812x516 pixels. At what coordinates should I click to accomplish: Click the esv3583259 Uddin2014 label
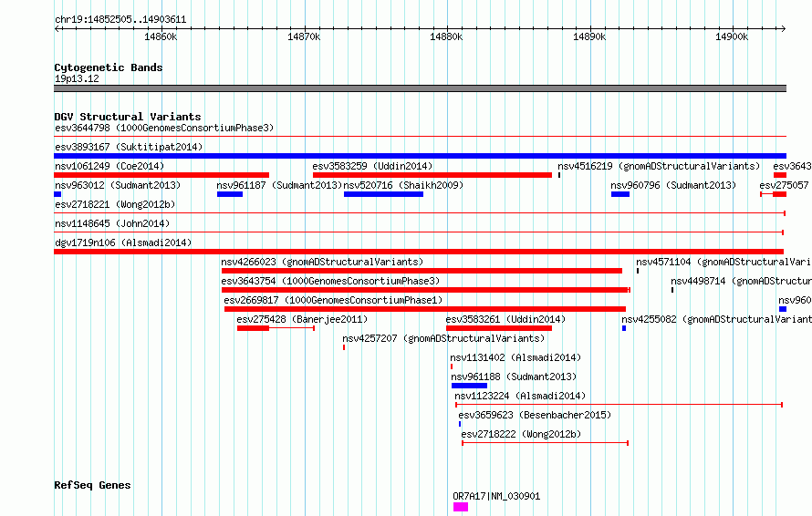372,166
